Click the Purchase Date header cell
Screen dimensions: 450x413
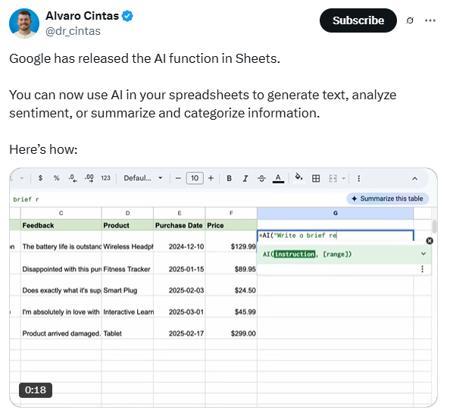pos(179,225)
